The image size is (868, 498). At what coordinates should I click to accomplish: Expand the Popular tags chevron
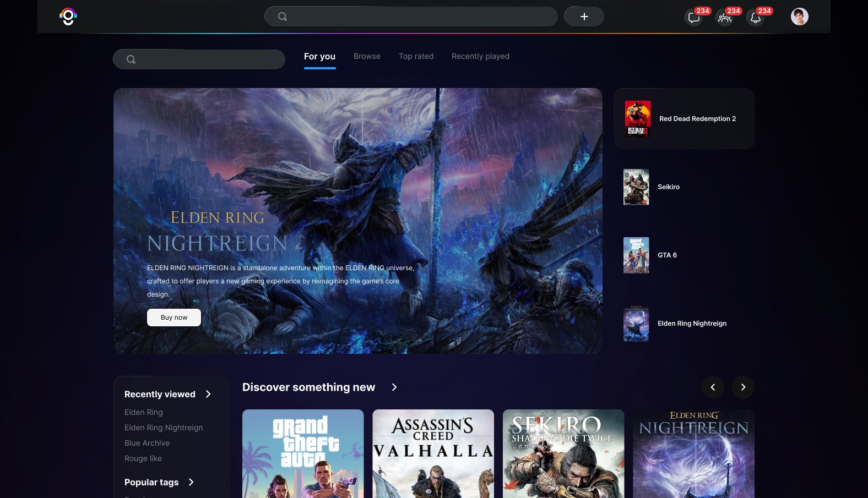coord(191,482)
